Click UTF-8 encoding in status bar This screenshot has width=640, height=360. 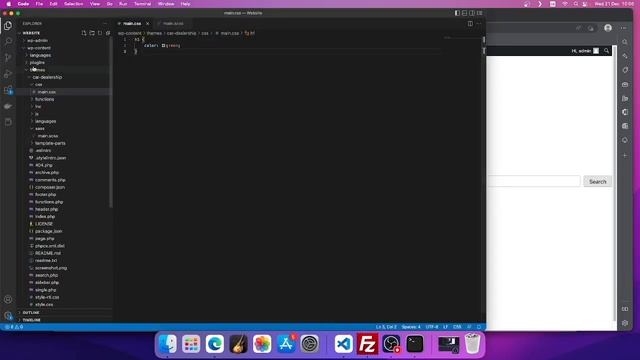point(432,327)
